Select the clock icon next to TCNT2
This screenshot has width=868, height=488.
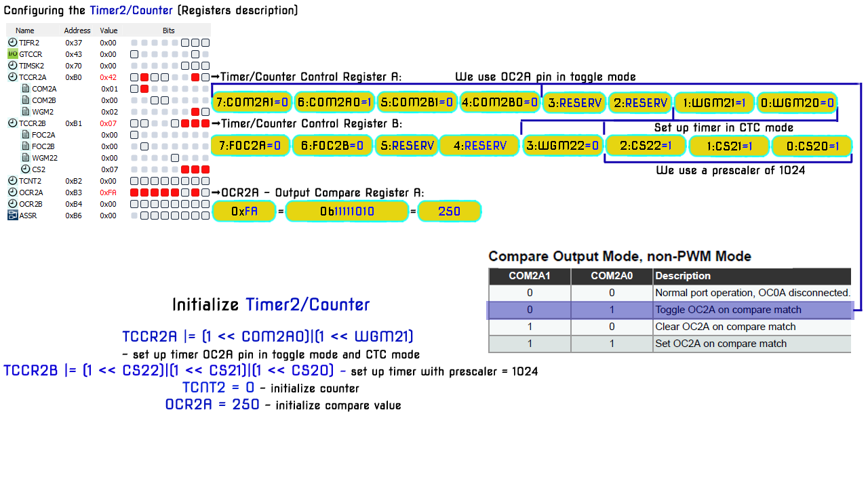click(x=14, y=181)
